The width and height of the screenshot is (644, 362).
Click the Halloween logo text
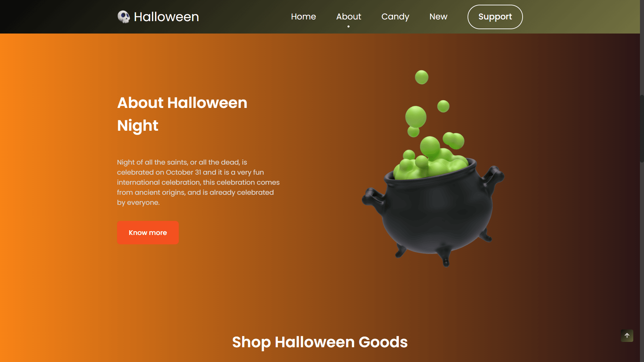tap(166, 17)
